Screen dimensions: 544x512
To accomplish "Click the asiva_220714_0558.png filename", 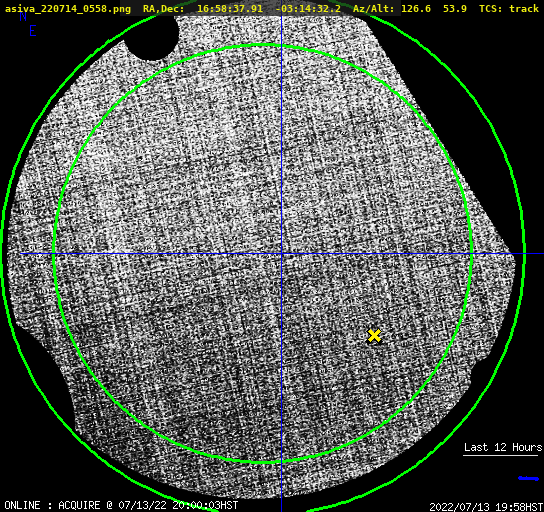I will [x=68, y=9].
